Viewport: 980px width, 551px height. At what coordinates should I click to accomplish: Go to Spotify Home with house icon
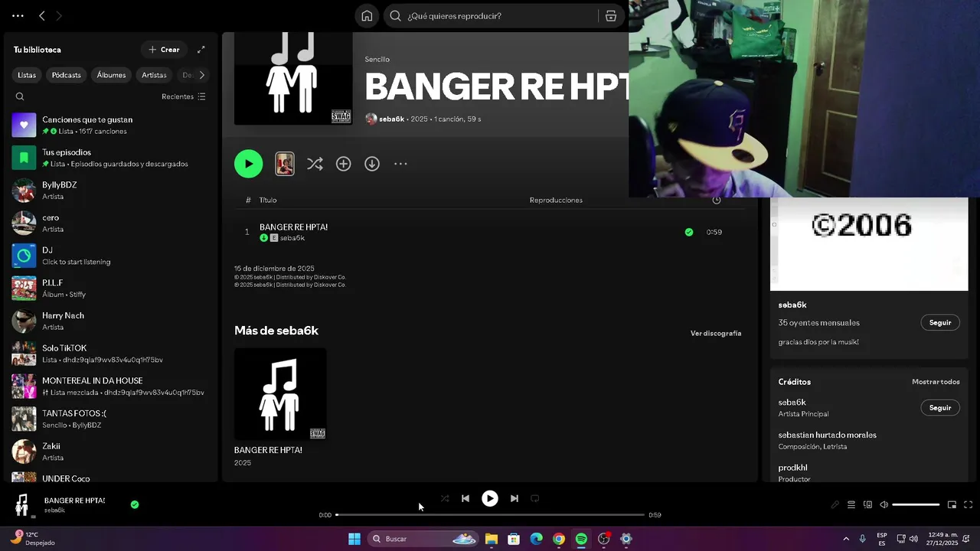click(x=367, y=16)
